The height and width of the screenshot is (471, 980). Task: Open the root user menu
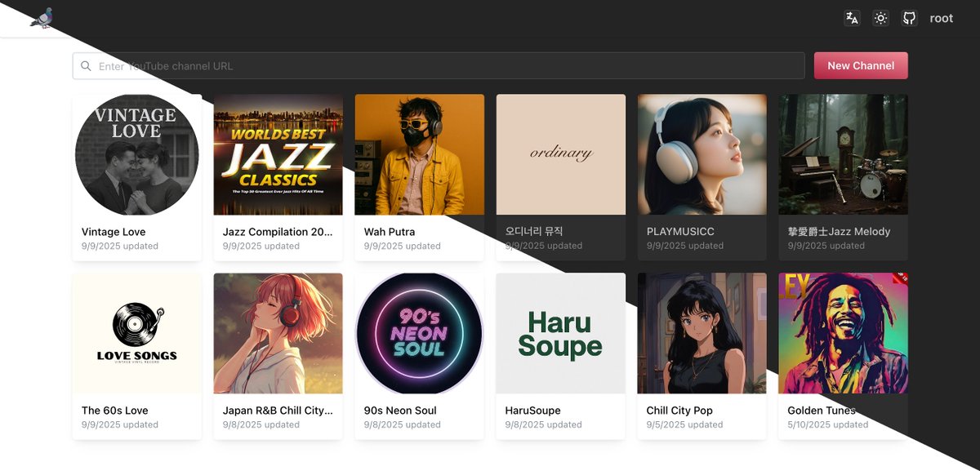[x=941, y=18]
